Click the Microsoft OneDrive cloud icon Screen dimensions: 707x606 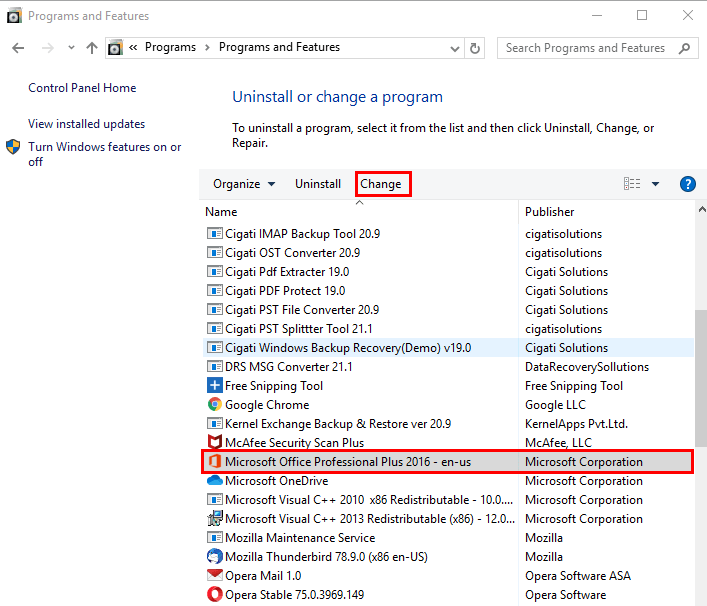coord(215,480)
